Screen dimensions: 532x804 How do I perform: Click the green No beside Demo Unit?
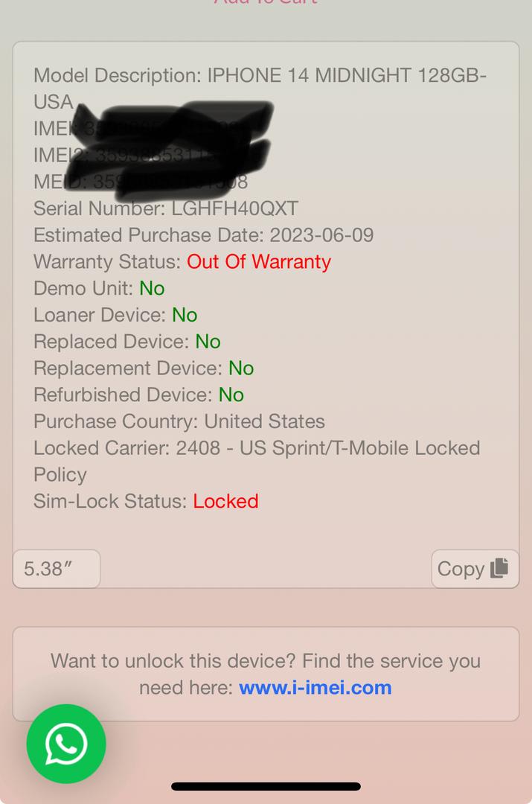pyautogui.click(x=153, y=288)
